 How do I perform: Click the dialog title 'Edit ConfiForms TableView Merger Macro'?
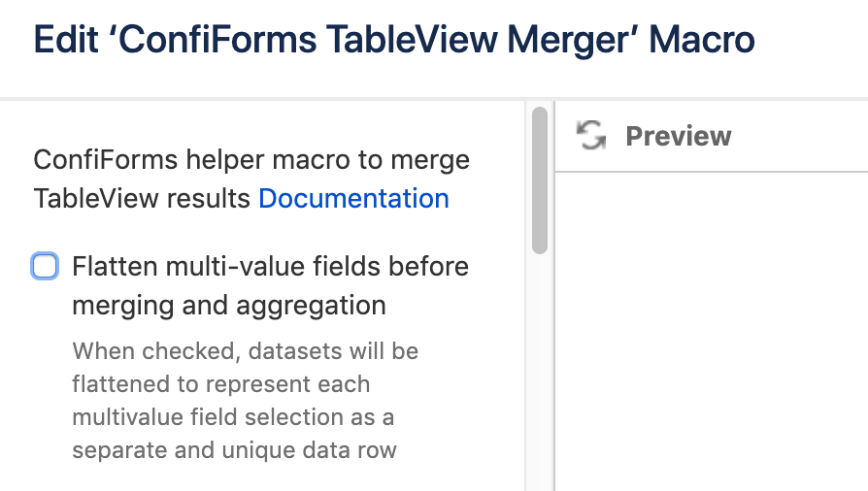click(393, 41)
